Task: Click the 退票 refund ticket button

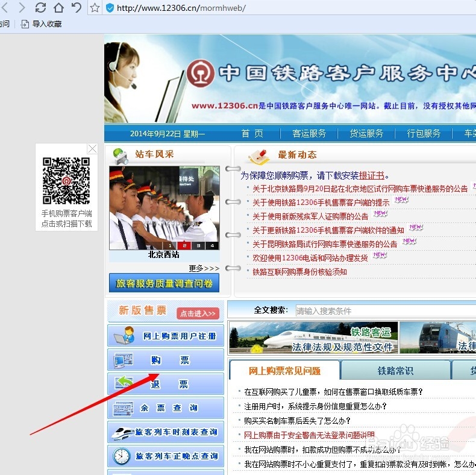Action: pos(166,383)
